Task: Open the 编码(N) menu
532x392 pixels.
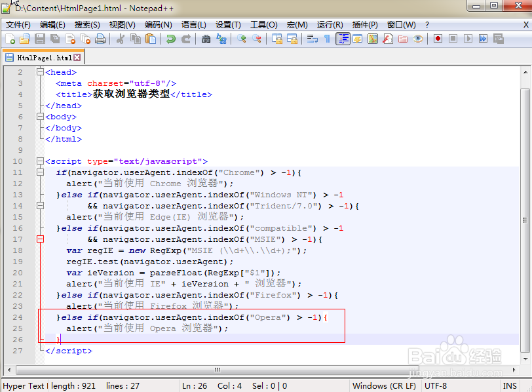Action: 158,25
